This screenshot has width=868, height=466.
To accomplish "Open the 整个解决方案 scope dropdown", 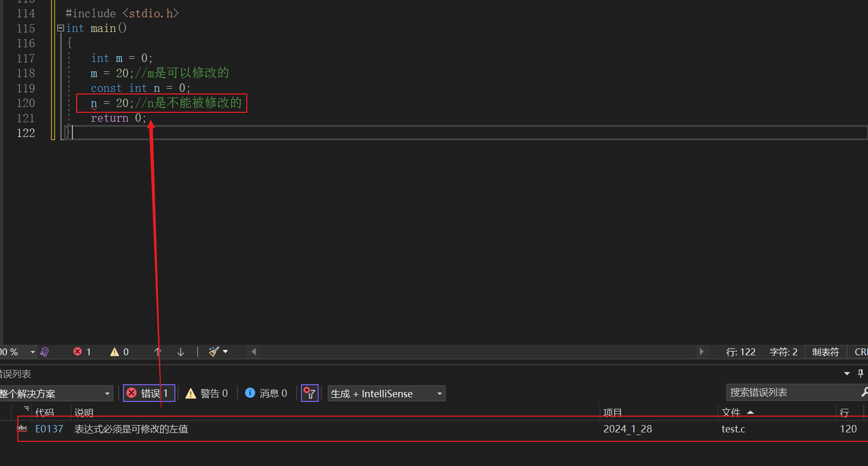I will point(56,394).
